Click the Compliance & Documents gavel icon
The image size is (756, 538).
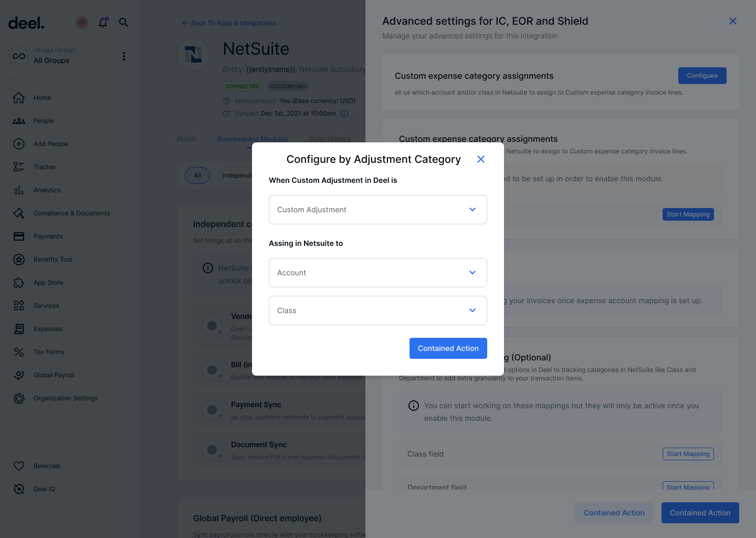coord(19,213)
